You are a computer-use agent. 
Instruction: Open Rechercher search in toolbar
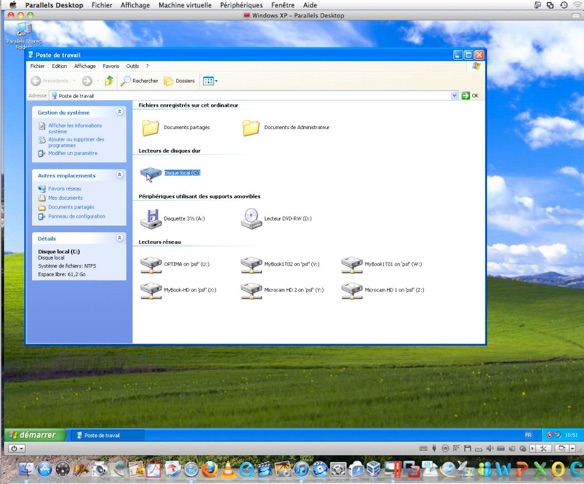(139, 81)
